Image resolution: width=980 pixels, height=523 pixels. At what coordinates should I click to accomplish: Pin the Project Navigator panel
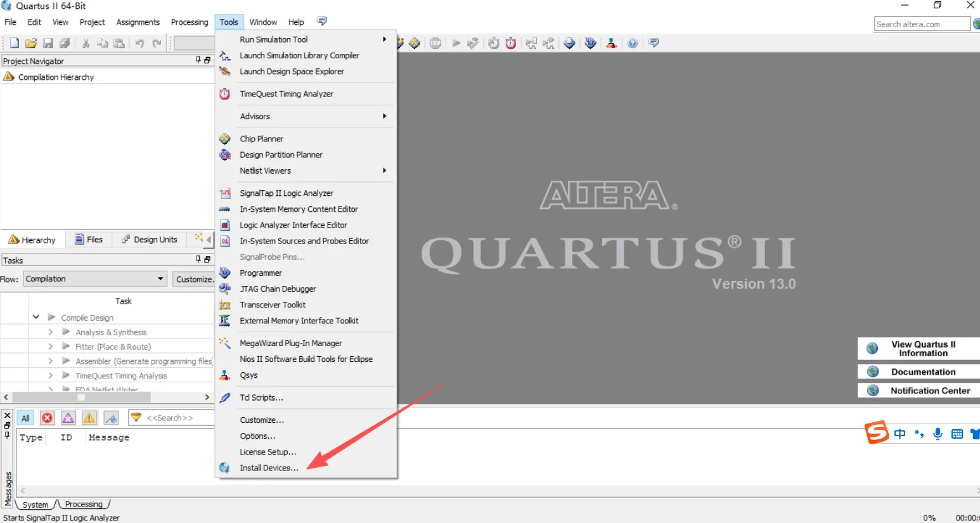tap(198, 60)
